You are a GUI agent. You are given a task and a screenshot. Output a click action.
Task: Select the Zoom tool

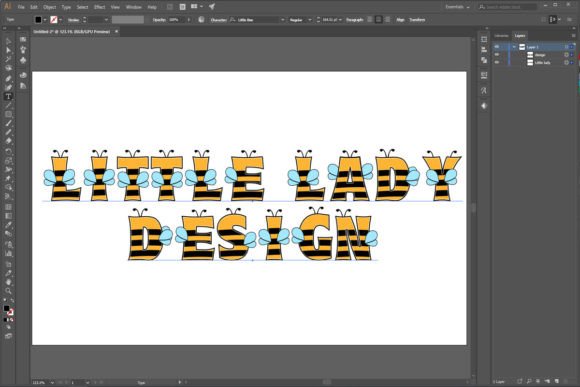tap(8, 291)
